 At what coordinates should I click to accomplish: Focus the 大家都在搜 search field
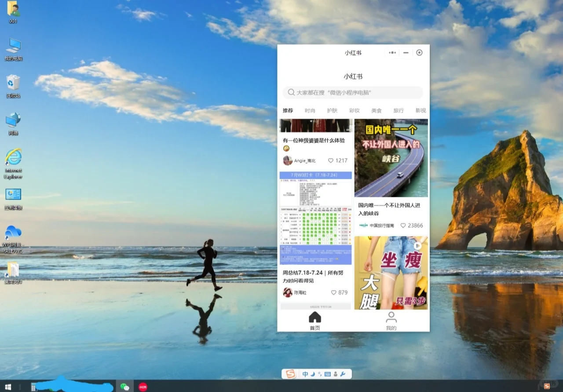353,92
